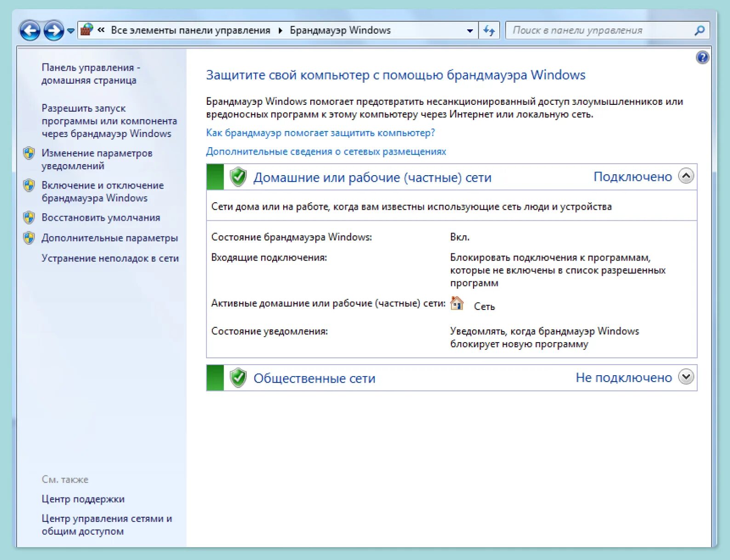Click Домашние или рабочие (частные) сети header

pyautogui.click(x=372, y=177)
